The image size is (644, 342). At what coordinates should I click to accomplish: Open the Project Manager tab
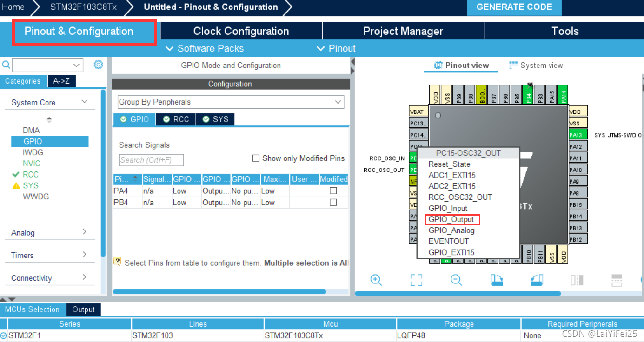coord(403,31)
